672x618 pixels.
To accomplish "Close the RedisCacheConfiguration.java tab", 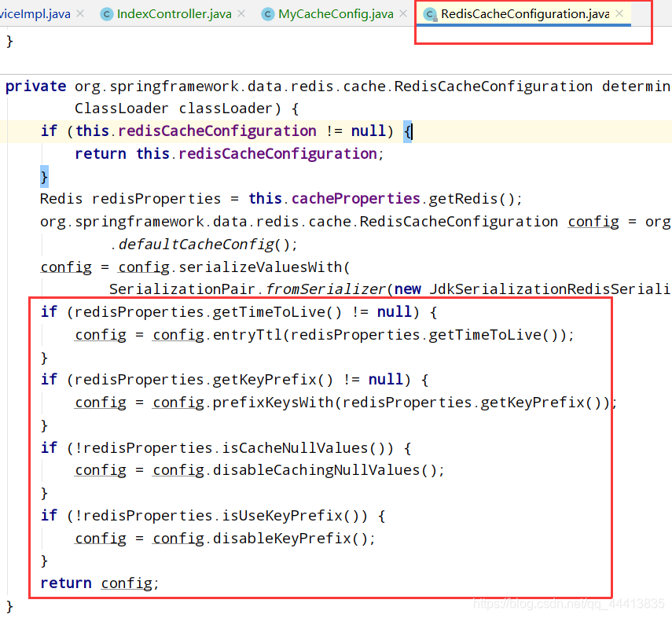I will click(x=619, y=13).
